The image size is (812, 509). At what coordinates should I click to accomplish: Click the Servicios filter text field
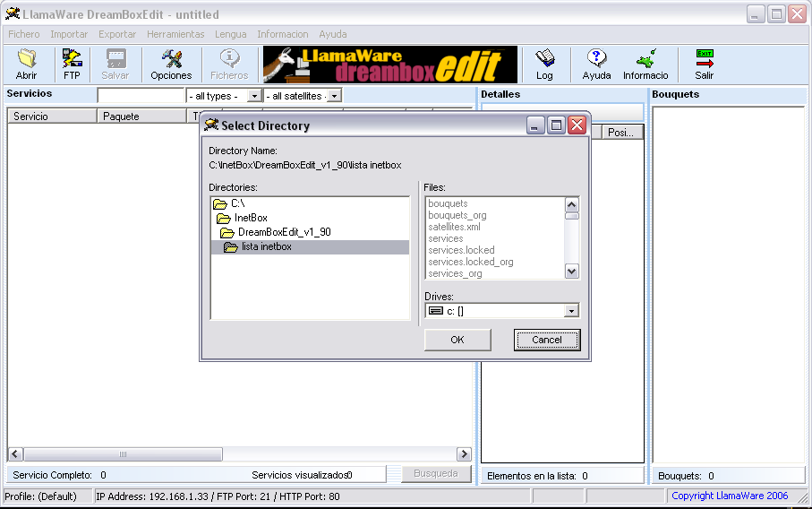[141, 95]
